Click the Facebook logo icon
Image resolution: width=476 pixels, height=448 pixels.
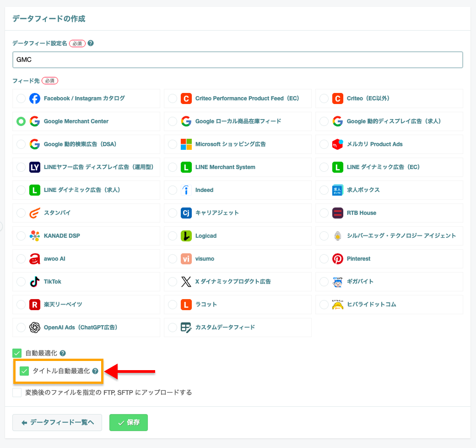click(35, 98)
